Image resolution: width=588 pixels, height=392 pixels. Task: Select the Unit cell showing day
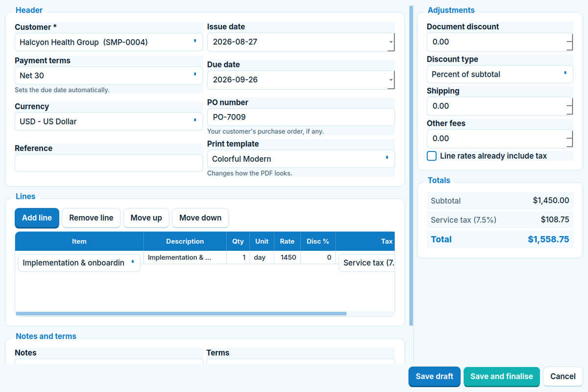(262, 258)
